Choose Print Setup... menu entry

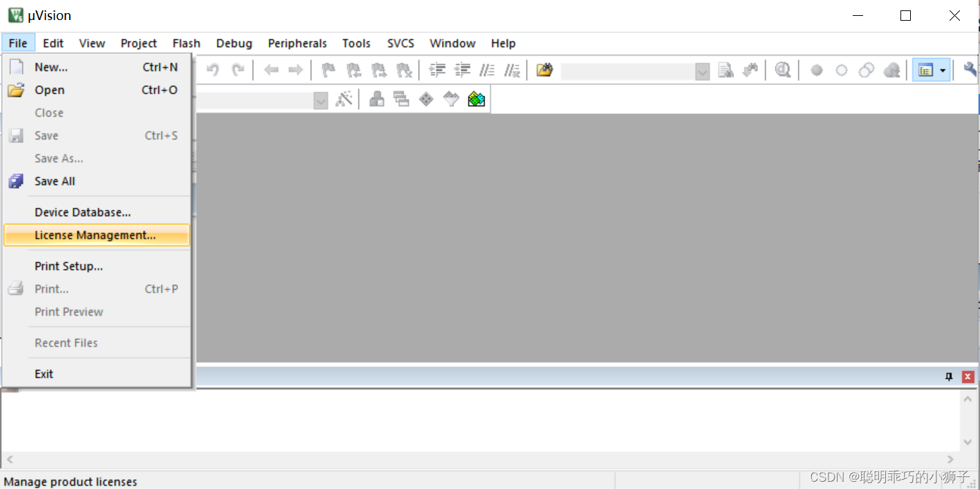(96, 266)
